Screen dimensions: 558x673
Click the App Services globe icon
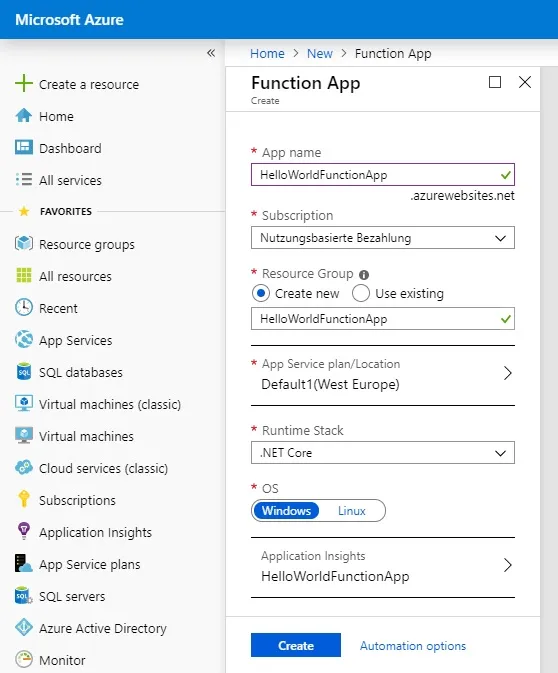pos(24,340)
